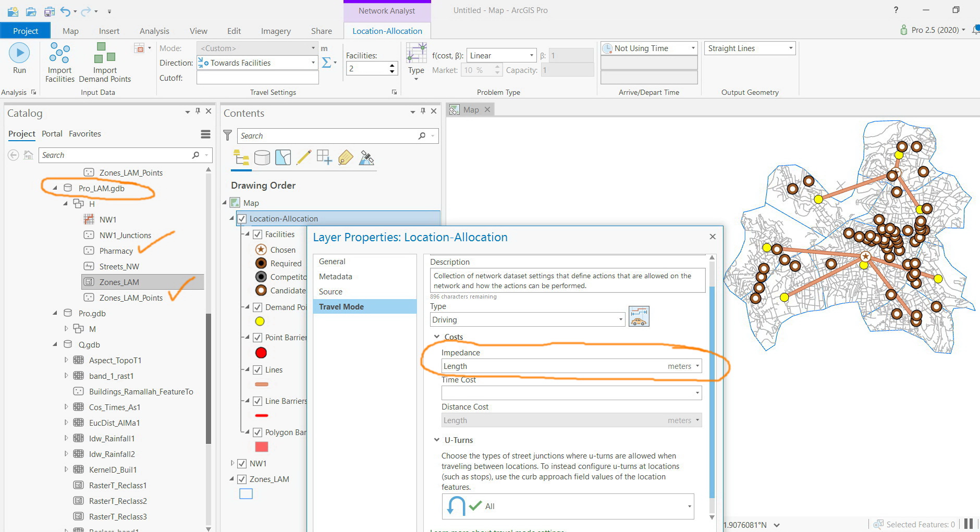980x532 pixels.
Task: Open the Straight Lines output geometry dropdown
Action: (x=750, y=48)
